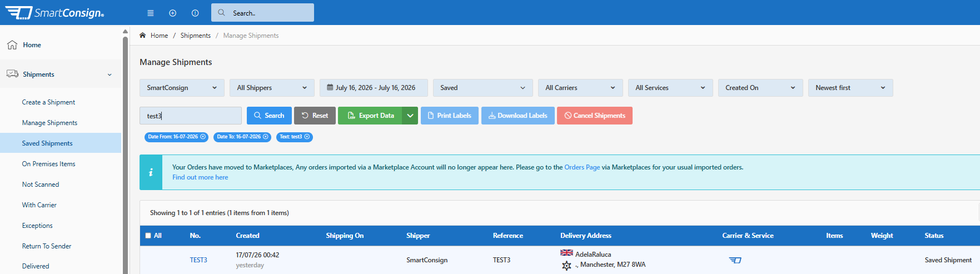Toggle the hamburger menu icon in top bar

pyautogui.click(x=151, y=13)
